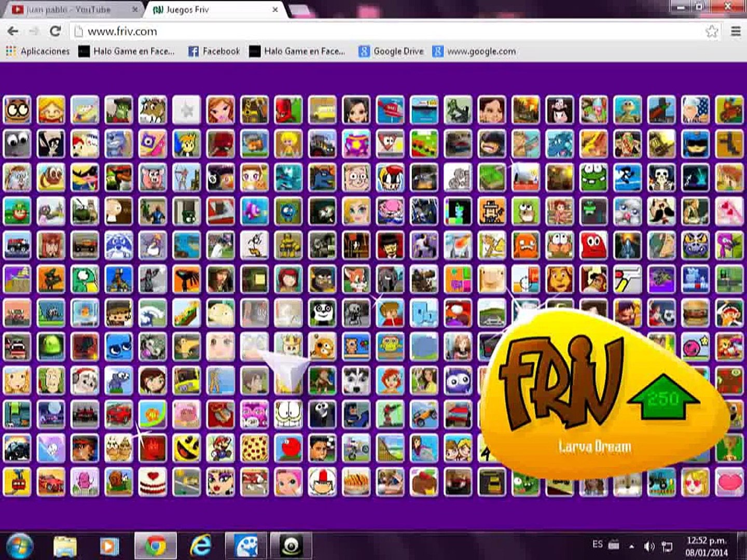747x560 pixels.
Task: Open the turtle game tile
Action: [627, 109]
